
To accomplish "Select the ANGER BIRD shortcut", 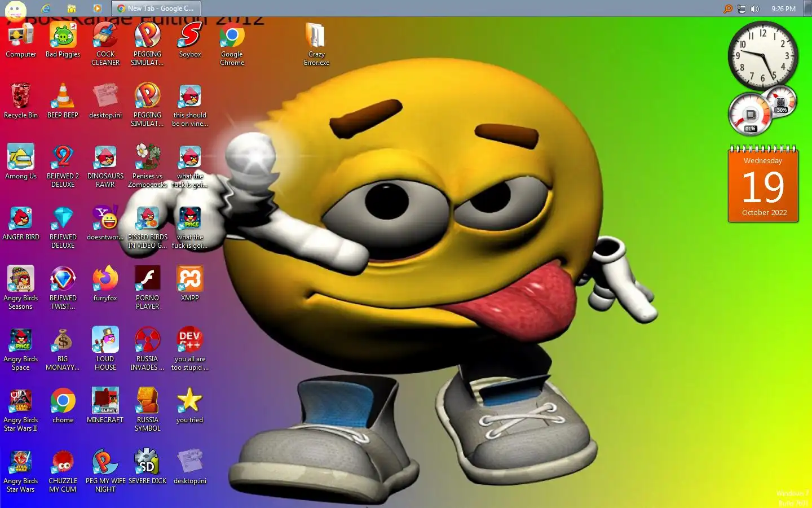I will point(21,224).
